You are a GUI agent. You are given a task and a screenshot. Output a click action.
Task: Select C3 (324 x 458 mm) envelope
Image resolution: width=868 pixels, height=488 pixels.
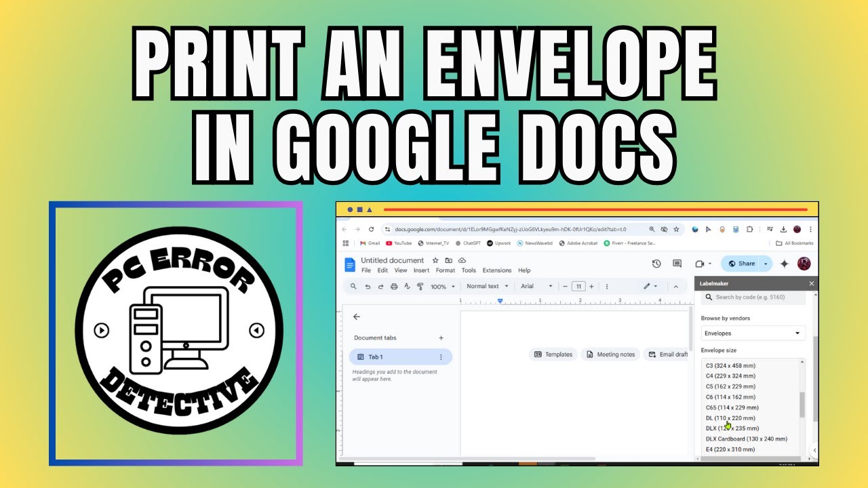point(730,365)
